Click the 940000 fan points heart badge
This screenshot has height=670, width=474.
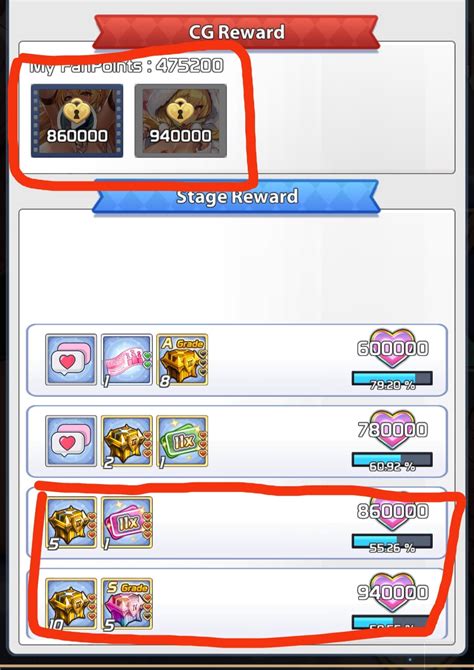click(392, 592)
